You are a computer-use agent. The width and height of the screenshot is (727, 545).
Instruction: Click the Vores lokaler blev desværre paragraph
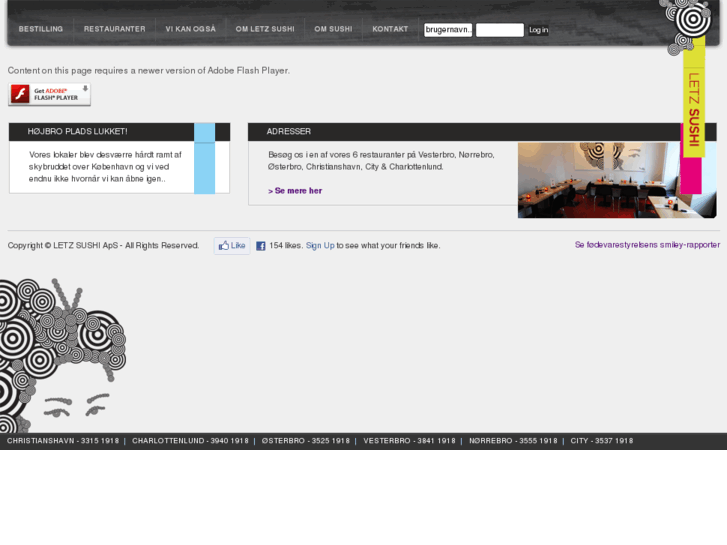click(105, 167)
